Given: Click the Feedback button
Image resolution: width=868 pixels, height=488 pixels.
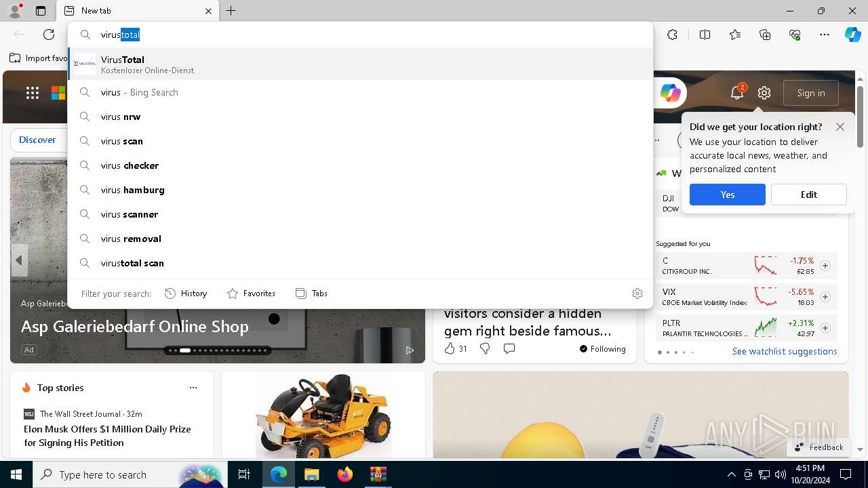Looking at the screenshot, I should coord(819,447).
